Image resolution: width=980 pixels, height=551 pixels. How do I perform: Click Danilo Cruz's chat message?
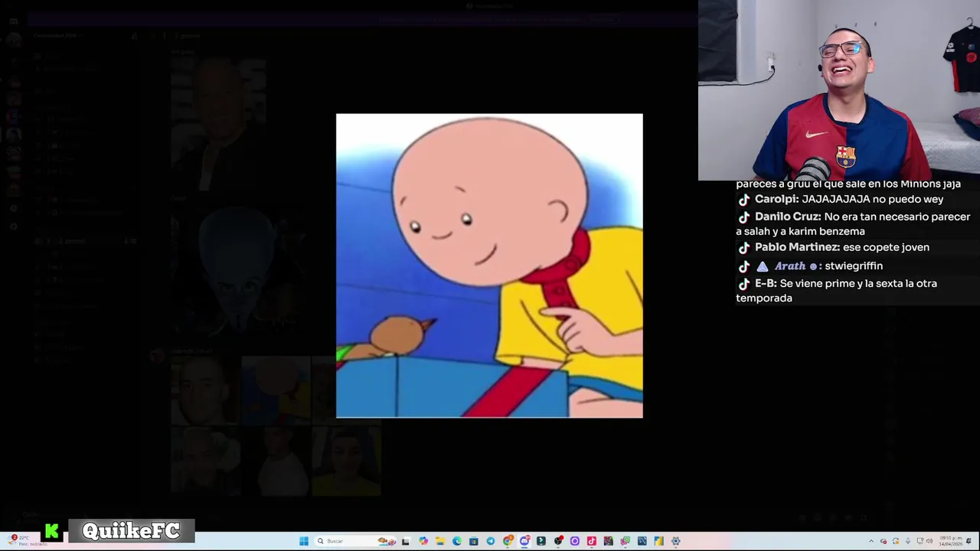tap(853, 223)
